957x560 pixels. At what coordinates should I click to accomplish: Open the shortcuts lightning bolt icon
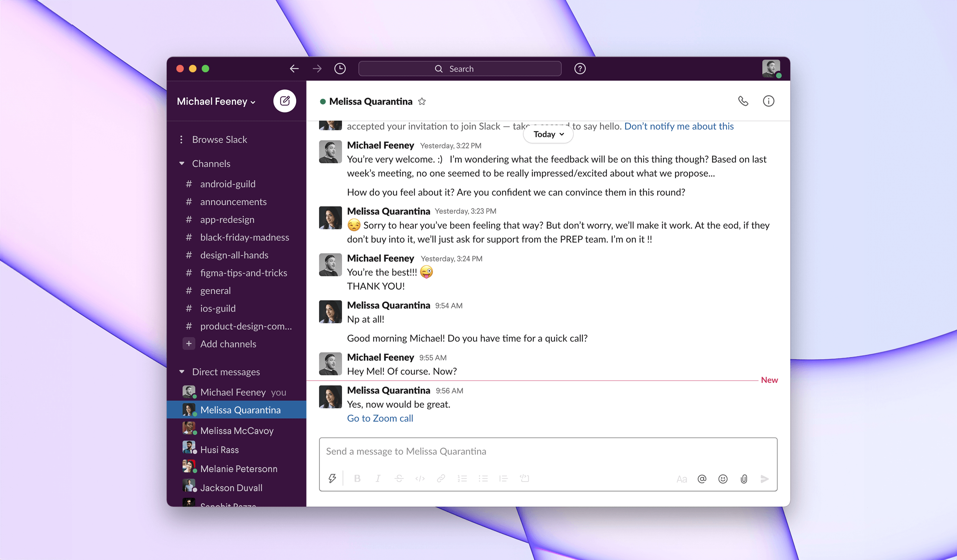click(x=332, y=478)
